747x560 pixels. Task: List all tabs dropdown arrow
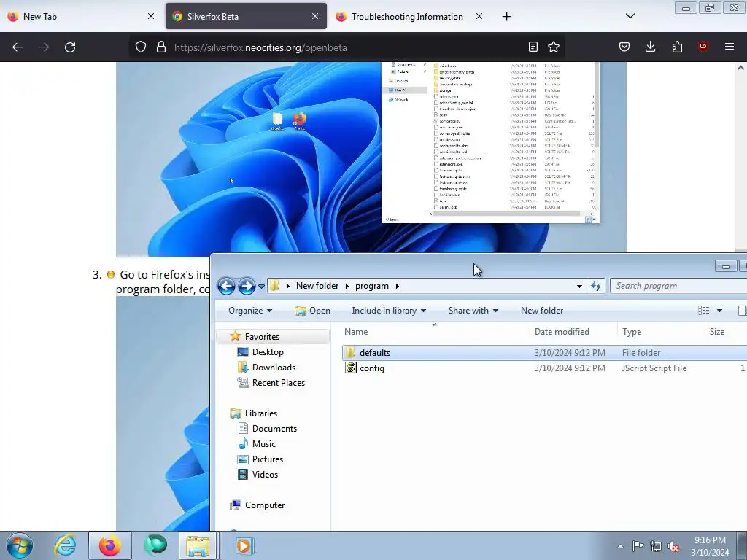pos(630,16)
